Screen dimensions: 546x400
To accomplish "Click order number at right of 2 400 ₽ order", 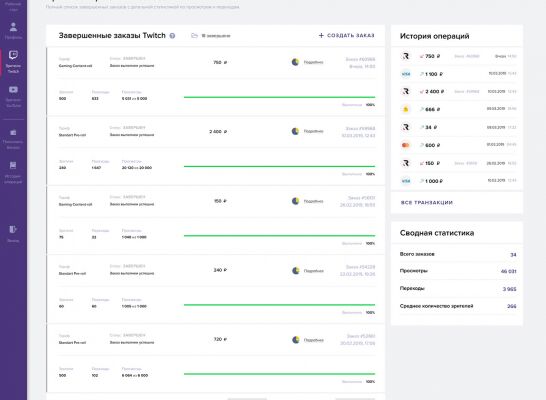I will click(x=360, y=128).
